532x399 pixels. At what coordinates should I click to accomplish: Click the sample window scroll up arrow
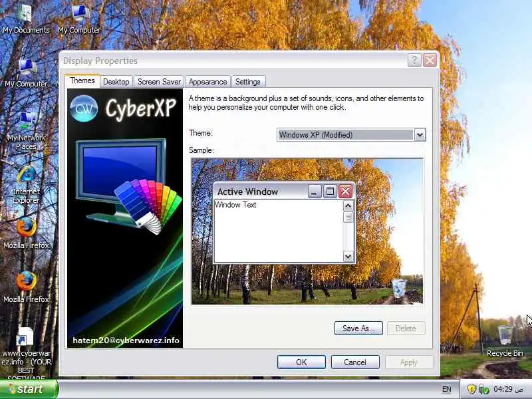click(348, 206)
